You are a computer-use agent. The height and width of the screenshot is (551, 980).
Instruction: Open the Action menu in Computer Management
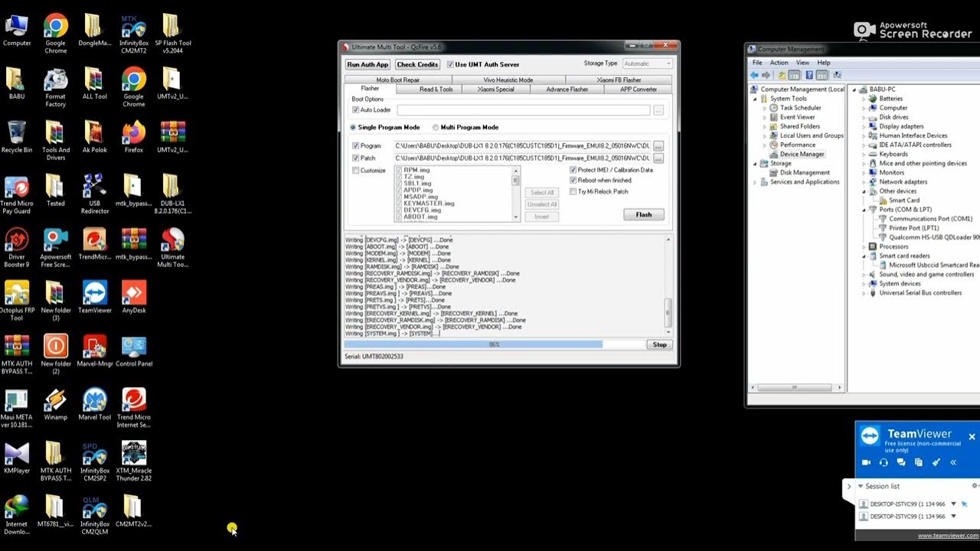(x=779, y=63)
